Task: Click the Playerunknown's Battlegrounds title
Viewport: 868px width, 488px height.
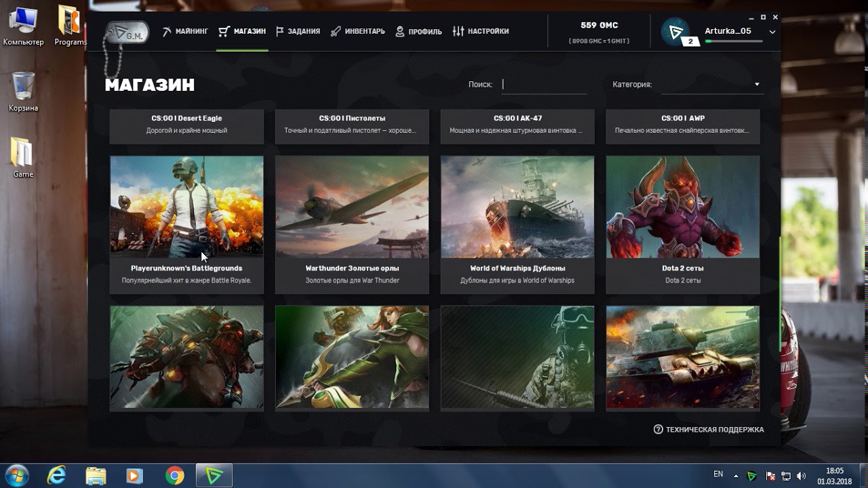Action: coord(186,268)
